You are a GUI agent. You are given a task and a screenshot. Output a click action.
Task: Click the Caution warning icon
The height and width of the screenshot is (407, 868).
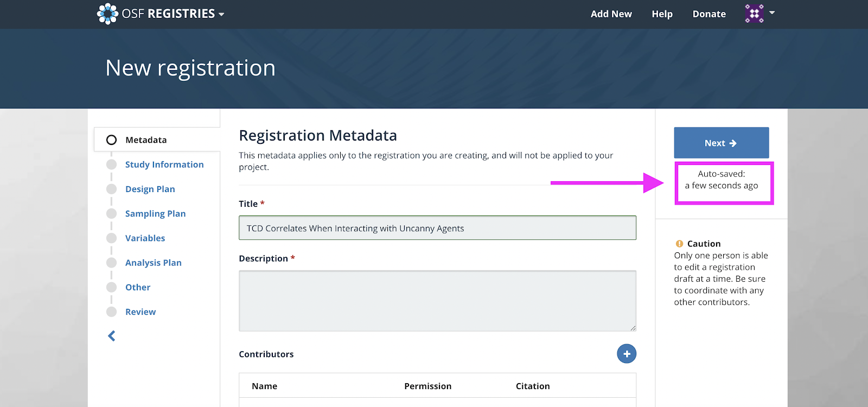point(679,244)
